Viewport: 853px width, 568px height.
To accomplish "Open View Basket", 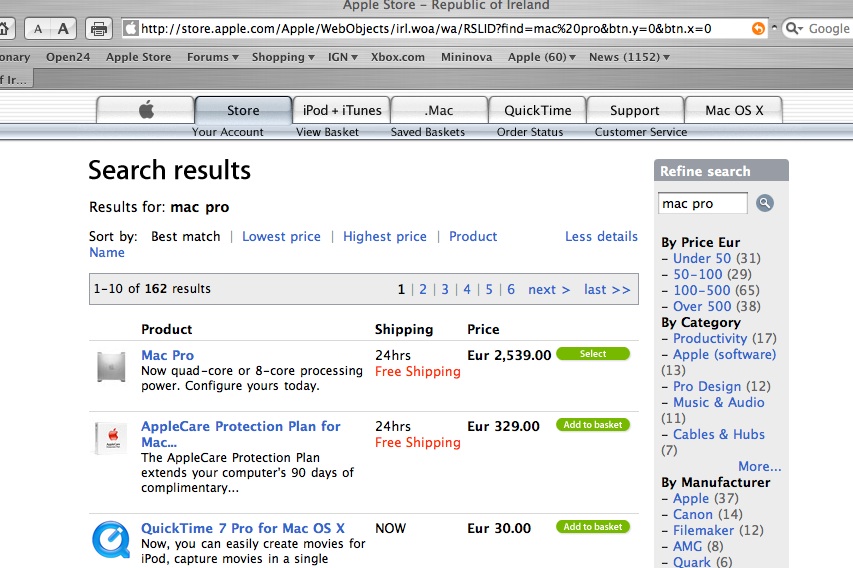I will click(327, 132).
